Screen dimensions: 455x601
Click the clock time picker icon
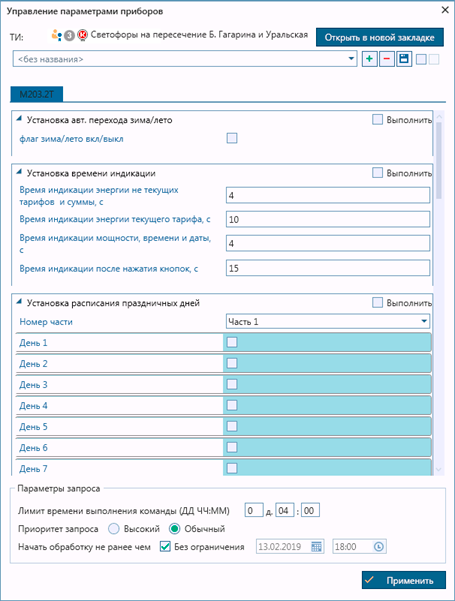point(378,547)
